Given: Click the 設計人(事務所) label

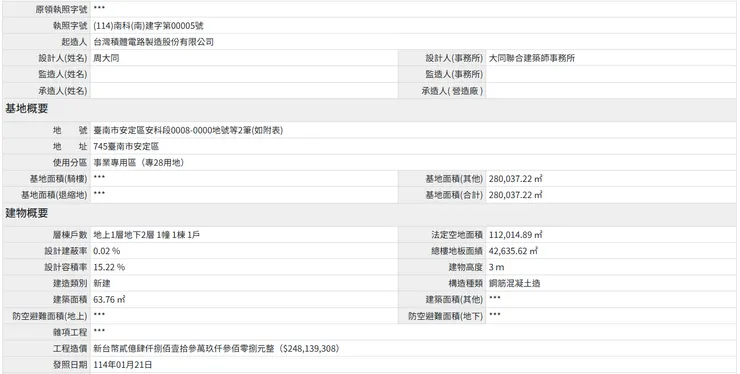Looking at the screenshot, I should [454, 58].
